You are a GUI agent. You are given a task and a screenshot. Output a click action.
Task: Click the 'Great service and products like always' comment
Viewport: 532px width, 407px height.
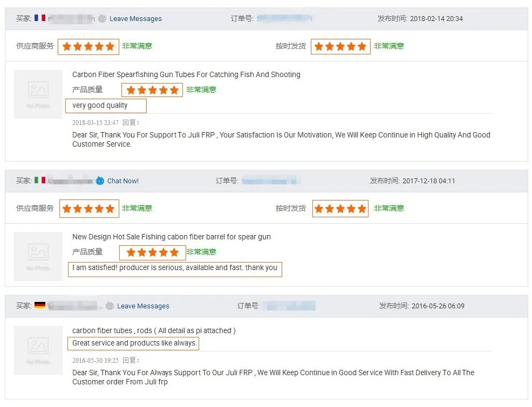click(x=134, y=343)
